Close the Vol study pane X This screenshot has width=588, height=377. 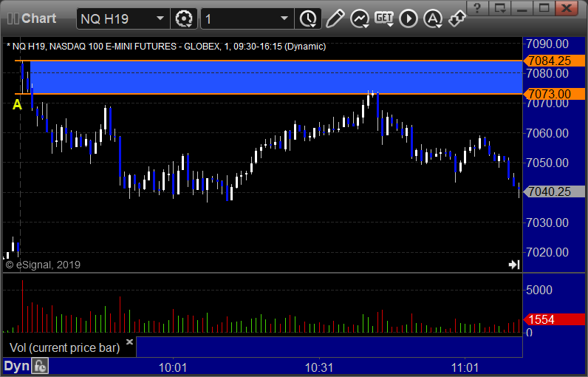pyautogui.click(x=129, y=342)
